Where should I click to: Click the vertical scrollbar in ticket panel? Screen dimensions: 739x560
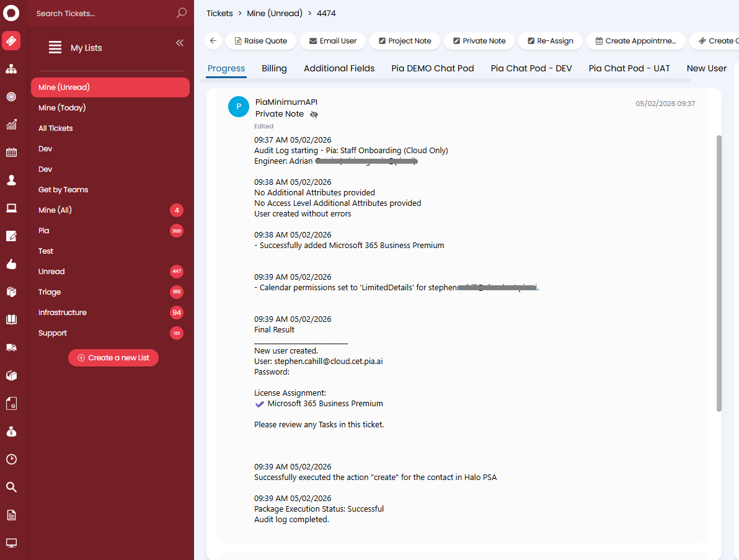pos(719,273)
